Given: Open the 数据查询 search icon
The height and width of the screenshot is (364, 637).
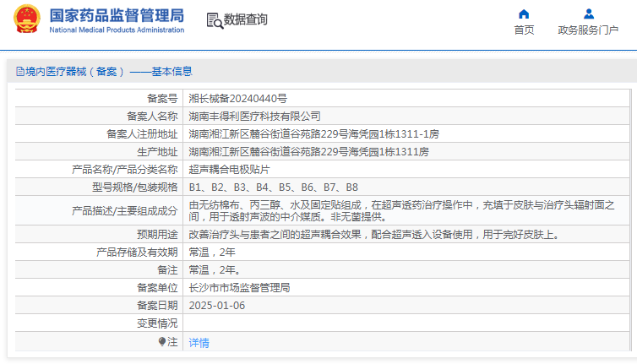Looking at the screenshot, I should (215, 20).
